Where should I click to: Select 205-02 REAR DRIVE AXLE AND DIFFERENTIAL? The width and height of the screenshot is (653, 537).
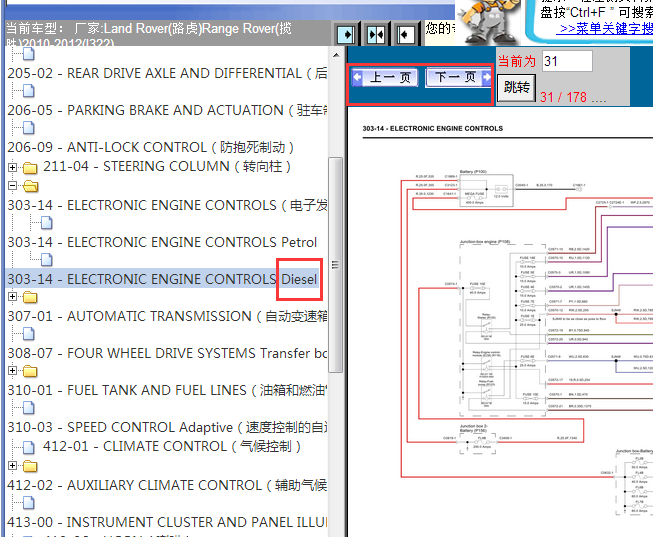[x=167, y=73]
